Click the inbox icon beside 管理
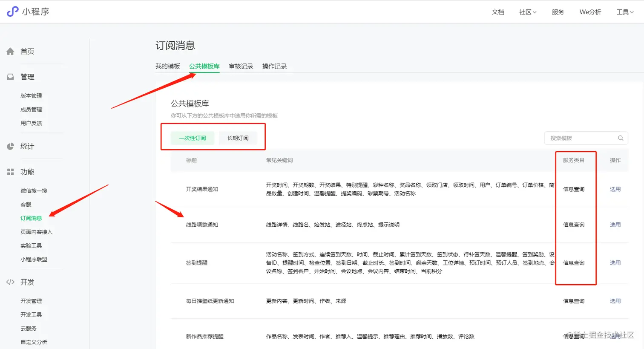This screenshot has height=349, width=644. point(11,77)
